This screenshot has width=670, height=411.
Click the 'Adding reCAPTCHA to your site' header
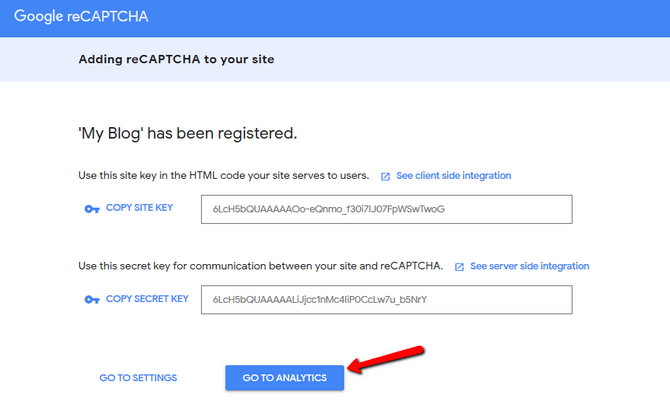[x=176, y=60]
